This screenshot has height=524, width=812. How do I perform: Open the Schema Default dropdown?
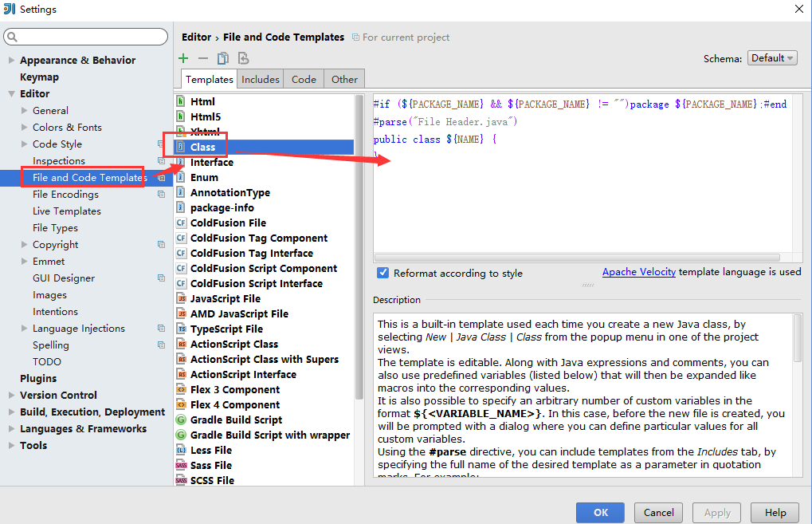click(x=772, y=58)
